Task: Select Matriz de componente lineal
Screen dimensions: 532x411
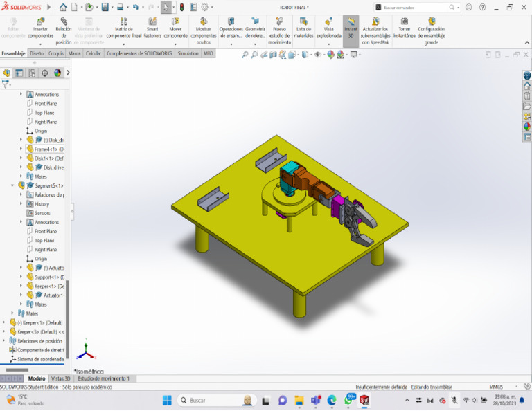Action: coord(124,29)
